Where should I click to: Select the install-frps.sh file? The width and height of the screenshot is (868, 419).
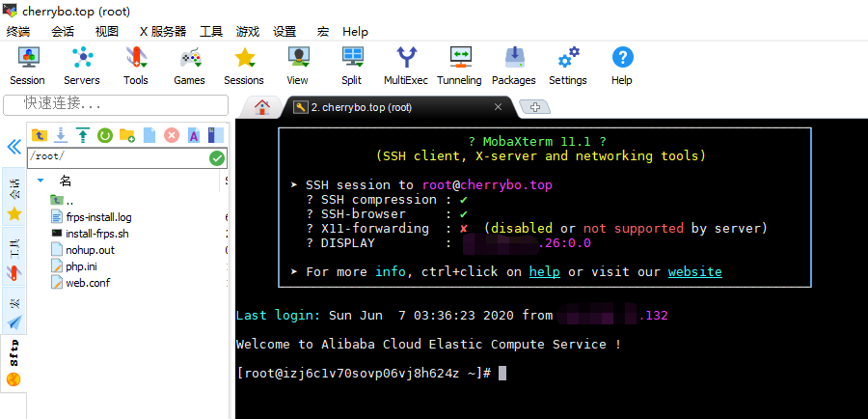(x=90, y=234)
